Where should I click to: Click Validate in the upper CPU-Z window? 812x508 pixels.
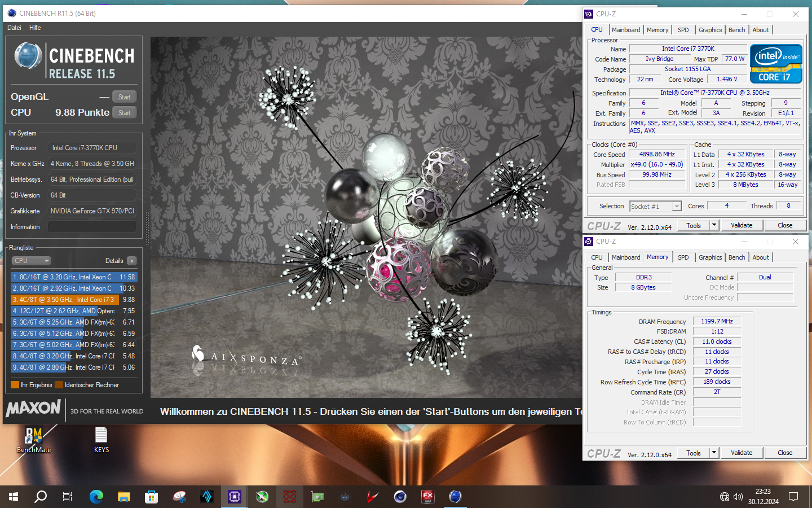point(742,225)
